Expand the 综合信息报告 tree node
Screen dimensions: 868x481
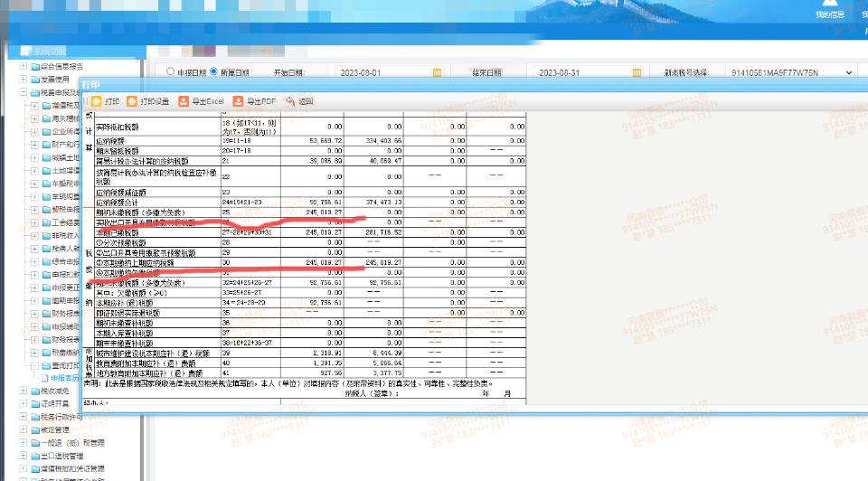(x=22, y=67)
